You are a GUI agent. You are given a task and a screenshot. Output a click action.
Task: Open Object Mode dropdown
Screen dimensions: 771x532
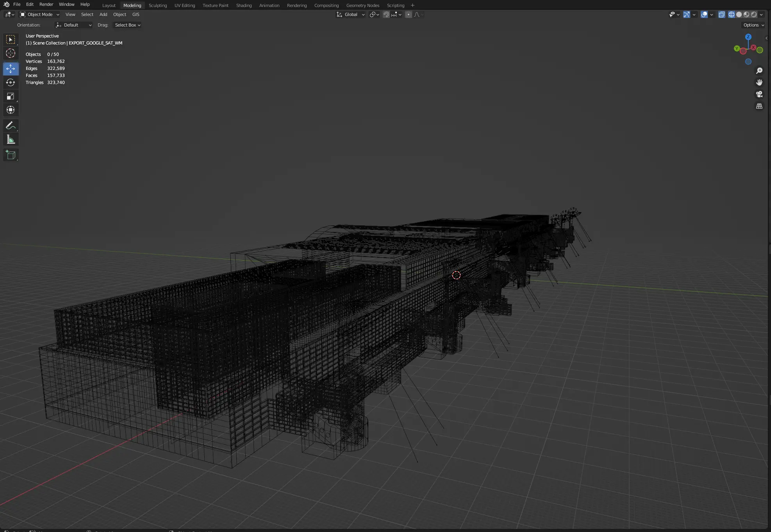40,14
